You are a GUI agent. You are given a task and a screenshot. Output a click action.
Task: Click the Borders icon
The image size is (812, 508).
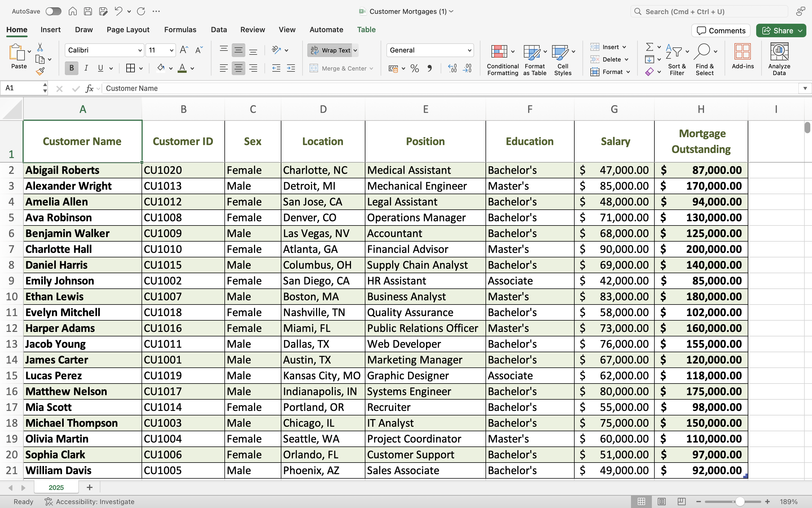point(130,69)
